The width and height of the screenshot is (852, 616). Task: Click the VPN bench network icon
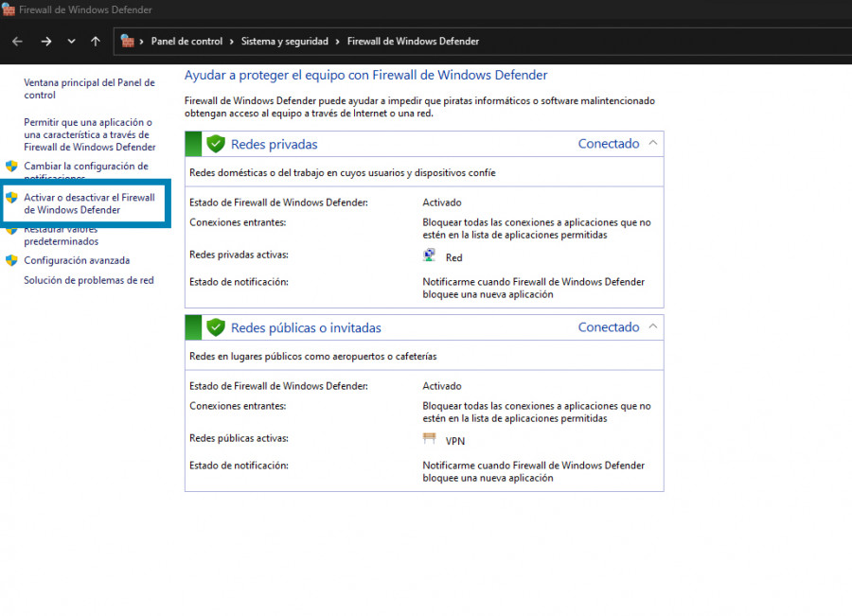(x=430, y=439)
